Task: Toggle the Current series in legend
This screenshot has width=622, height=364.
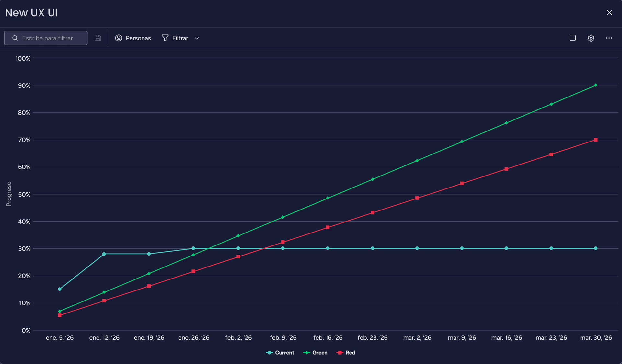Action: (x=280, y=353)
